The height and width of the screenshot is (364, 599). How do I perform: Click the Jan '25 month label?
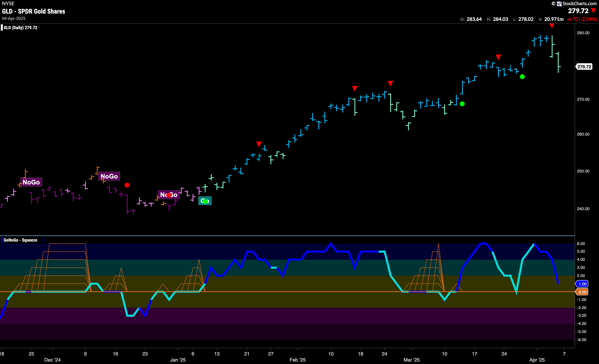178,360
